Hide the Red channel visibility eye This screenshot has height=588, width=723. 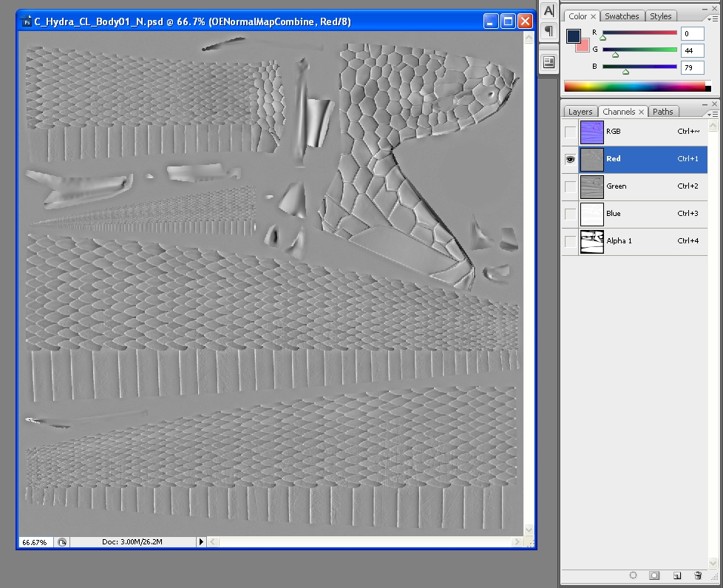click(570, 159)
